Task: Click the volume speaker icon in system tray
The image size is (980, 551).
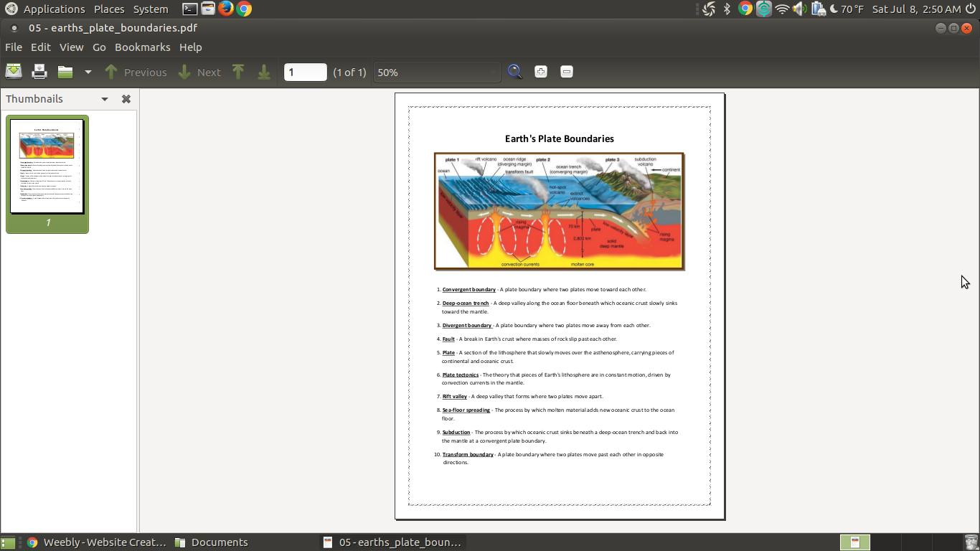Action: (x=800, y=9)
